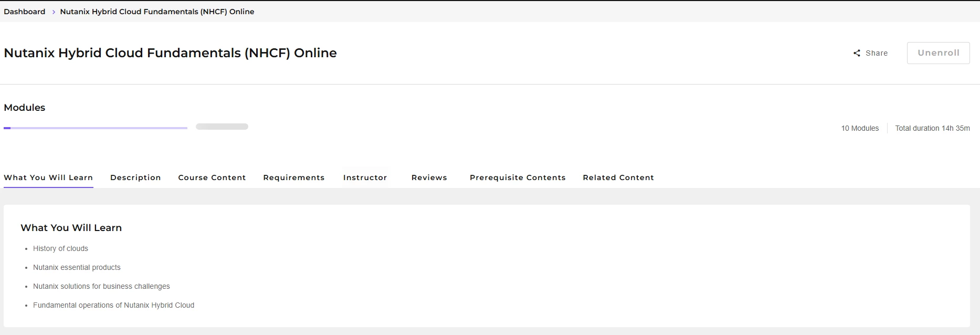Open the Prerequisite Contents tab
The width and height of the screenshot is (980, 335).
pos(518,177)
